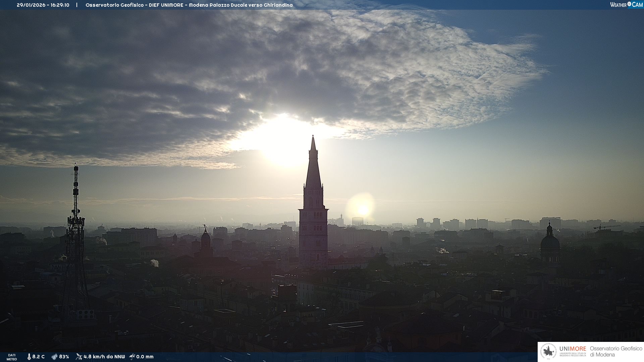Click the 0.0 mm rainfall reading
Image resolution: width=644 pixels, height=362 pixels.
(x=145, y=357)
